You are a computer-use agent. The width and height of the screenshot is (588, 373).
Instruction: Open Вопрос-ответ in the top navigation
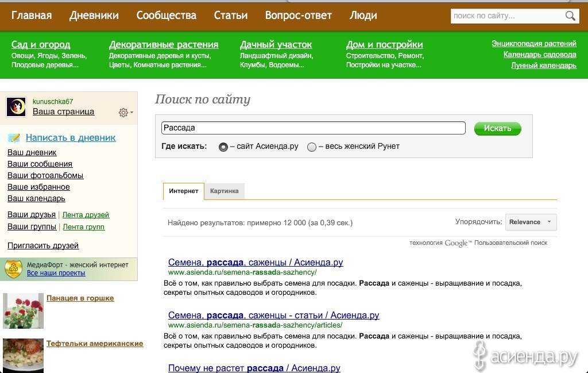pyautogui.click(x=299, y=16)
